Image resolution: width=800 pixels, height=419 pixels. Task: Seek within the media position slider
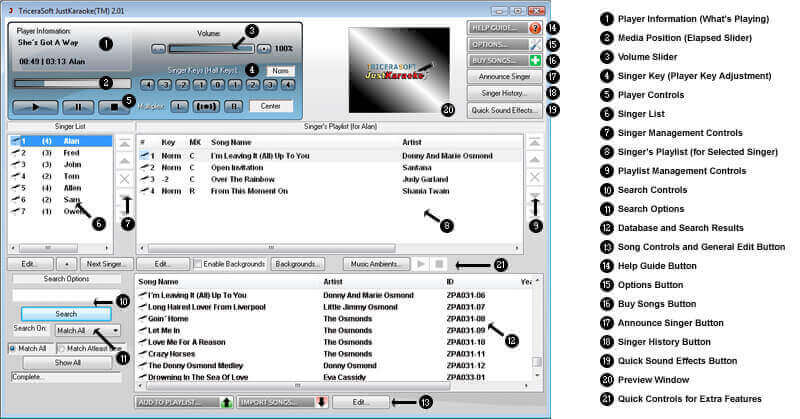(72, 83)
